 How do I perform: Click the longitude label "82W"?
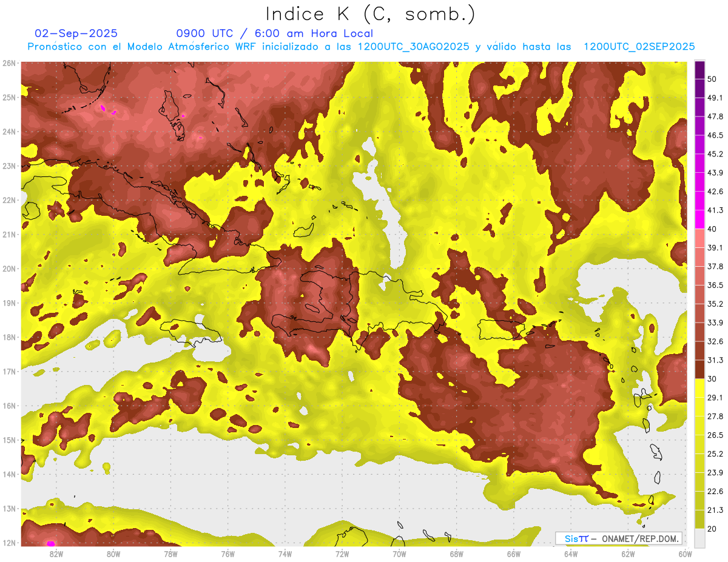point(56,554)
